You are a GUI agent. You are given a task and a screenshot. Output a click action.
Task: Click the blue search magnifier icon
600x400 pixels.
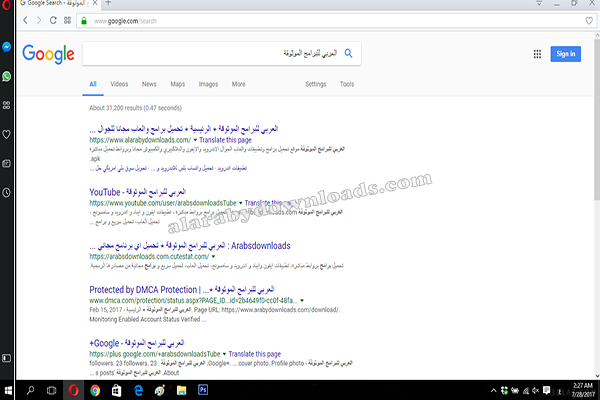348,53
